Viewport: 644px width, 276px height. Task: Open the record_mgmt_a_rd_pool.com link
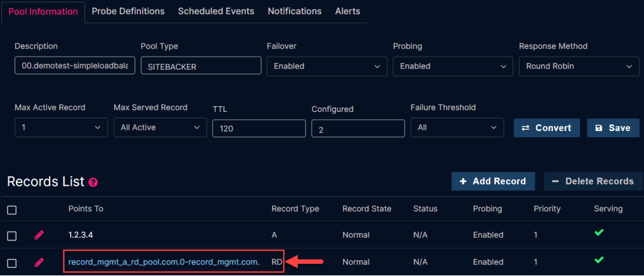pos(163,262)
